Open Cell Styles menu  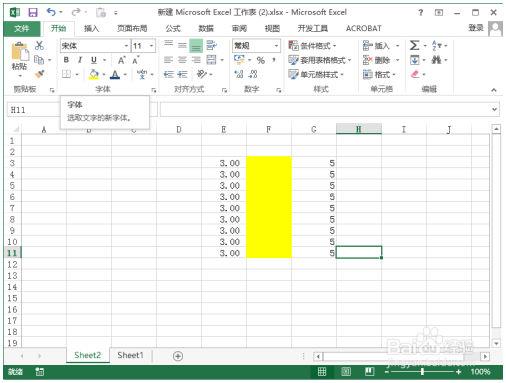(x=316, y=74)
